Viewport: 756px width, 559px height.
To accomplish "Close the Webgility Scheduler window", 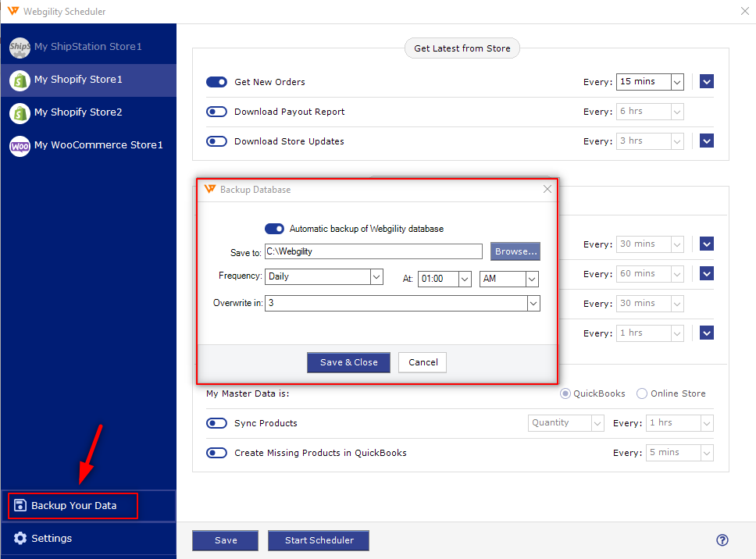I will point(745,11).
